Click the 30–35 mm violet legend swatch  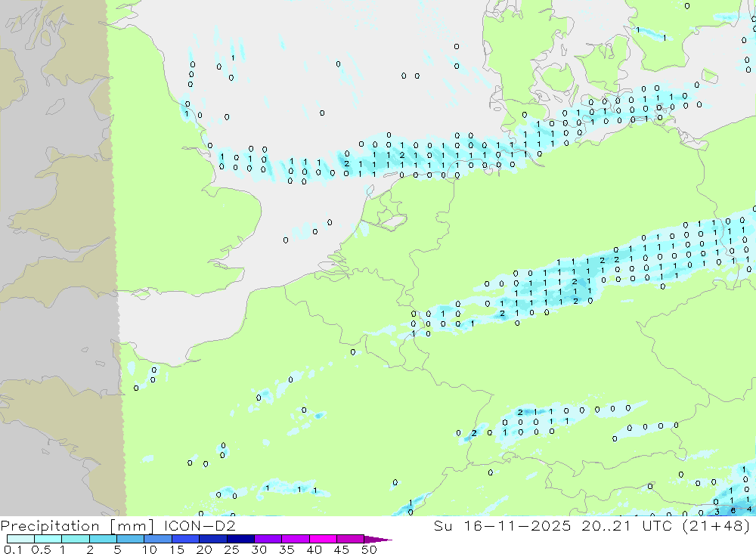point(268,539)
